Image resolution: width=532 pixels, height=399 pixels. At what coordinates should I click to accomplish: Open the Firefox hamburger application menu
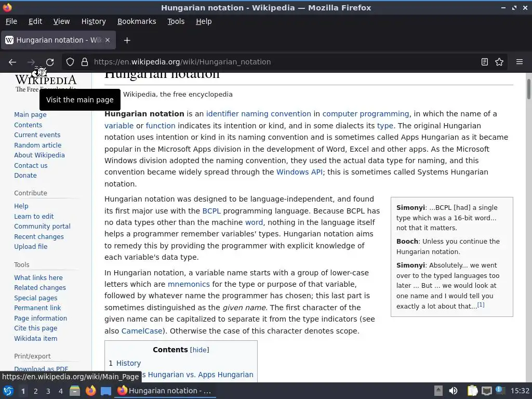click(519, 62)
